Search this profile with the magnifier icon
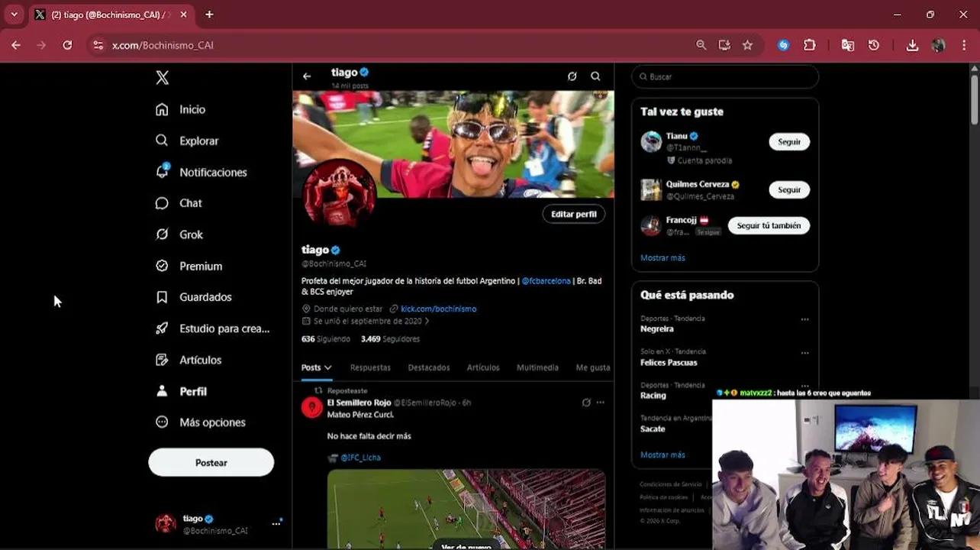 595,76
